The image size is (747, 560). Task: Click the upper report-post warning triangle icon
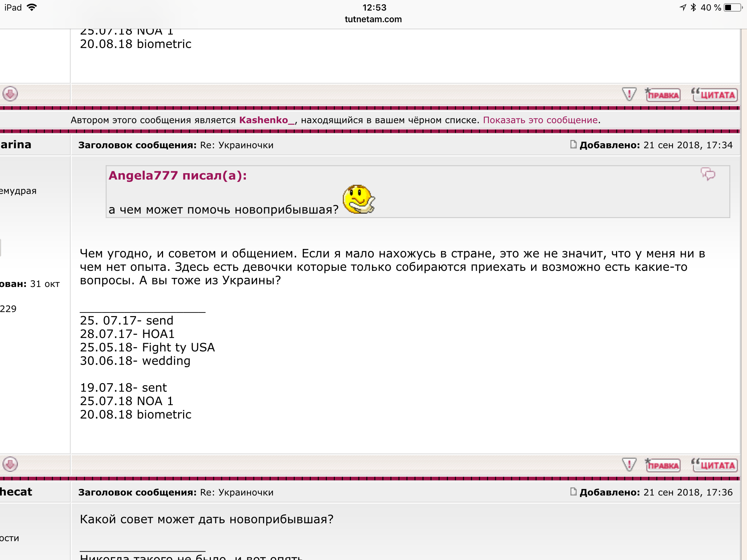[629, 94]
